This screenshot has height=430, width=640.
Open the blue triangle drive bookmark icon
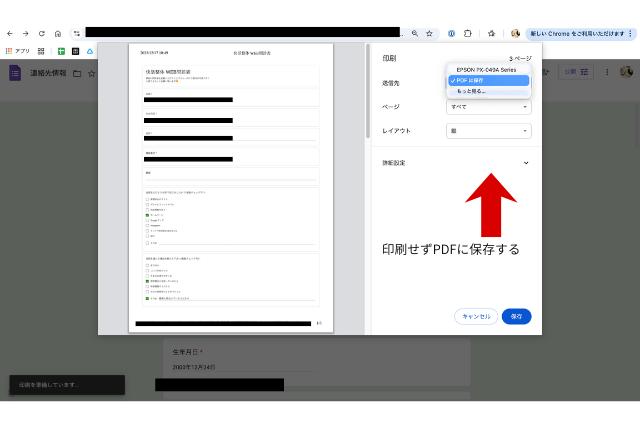[90, 51]
